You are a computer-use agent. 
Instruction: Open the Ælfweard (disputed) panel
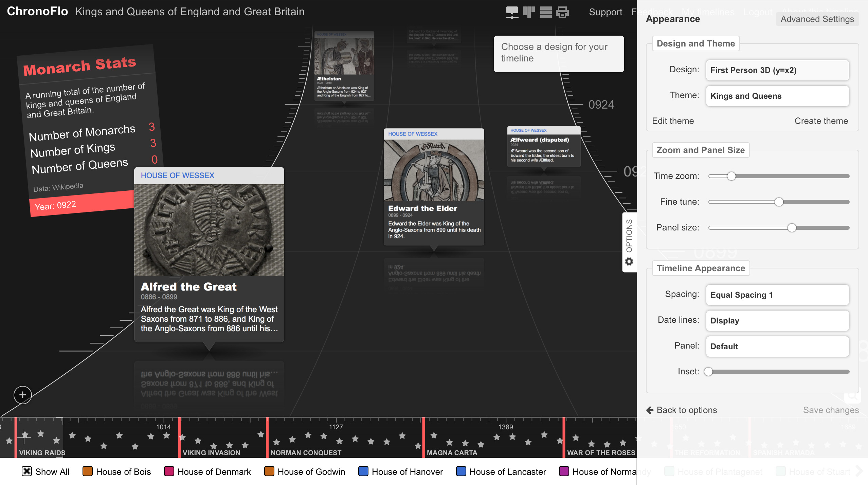click(544, 147)
